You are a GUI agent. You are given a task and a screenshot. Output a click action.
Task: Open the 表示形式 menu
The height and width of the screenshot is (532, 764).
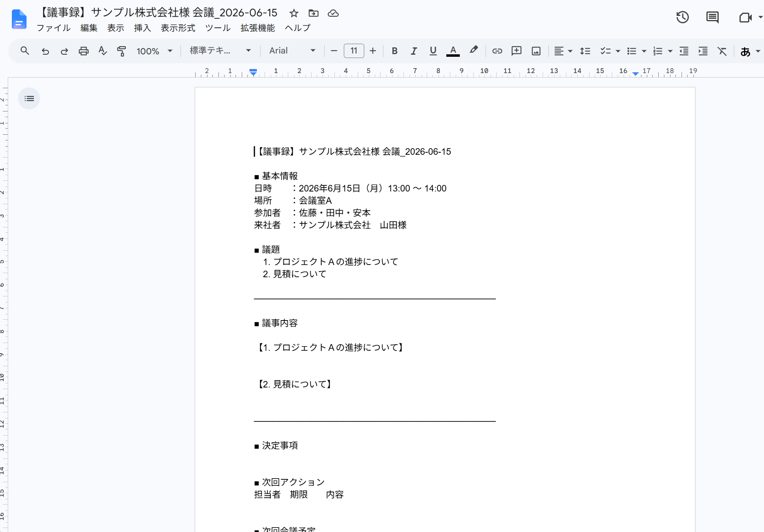178,28
